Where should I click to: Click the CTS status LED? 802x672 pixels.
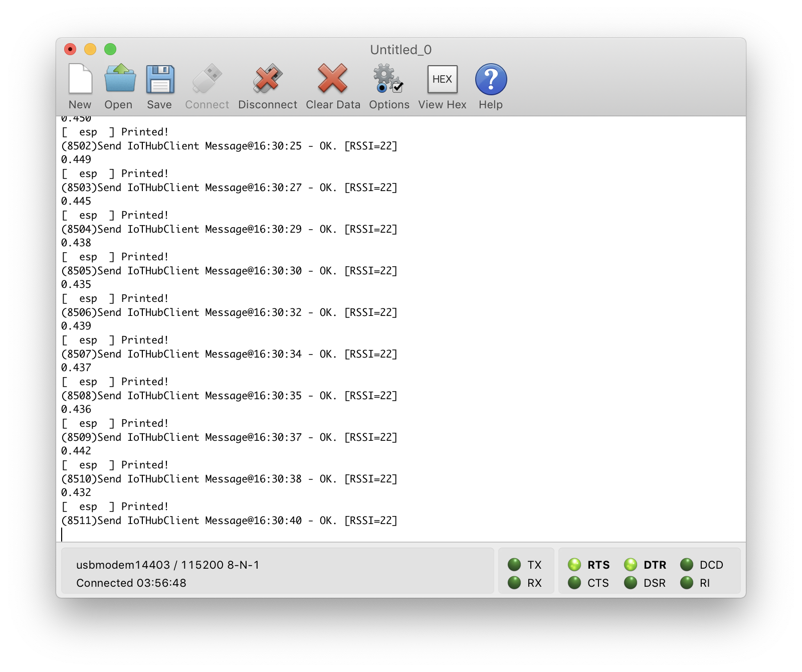[574, 583]
